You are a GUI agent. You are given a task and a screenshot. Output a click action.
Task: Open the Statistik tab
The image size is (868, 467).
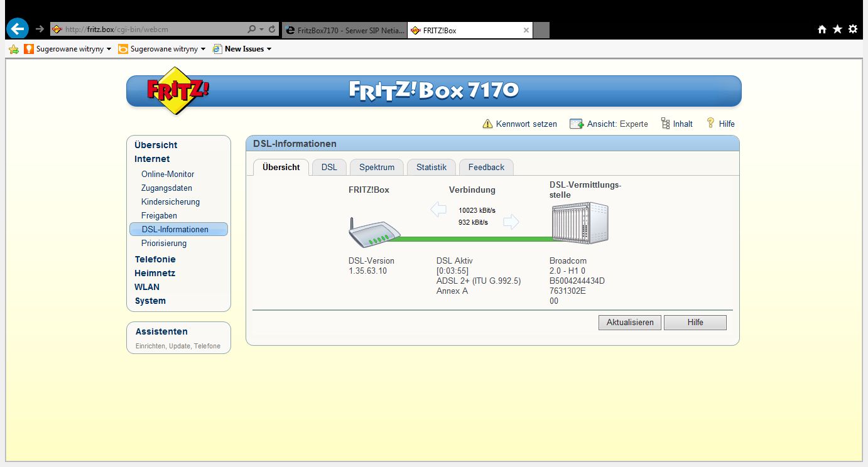click(431, 167)
